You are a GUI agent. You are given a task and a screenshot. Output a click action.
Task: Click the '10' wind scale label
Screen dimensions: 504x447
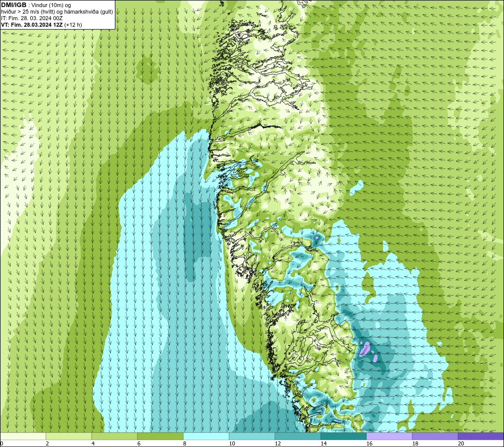pos(232,444)
